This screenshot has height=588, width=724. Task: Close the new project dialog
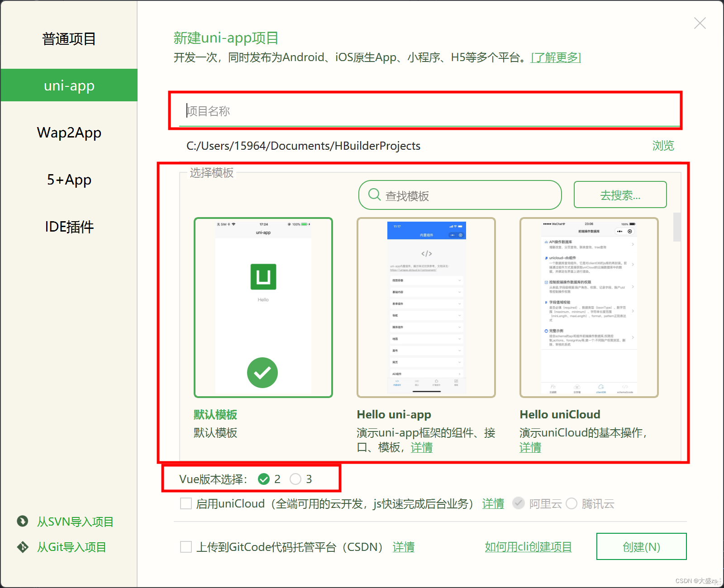(x=700, y=23)
